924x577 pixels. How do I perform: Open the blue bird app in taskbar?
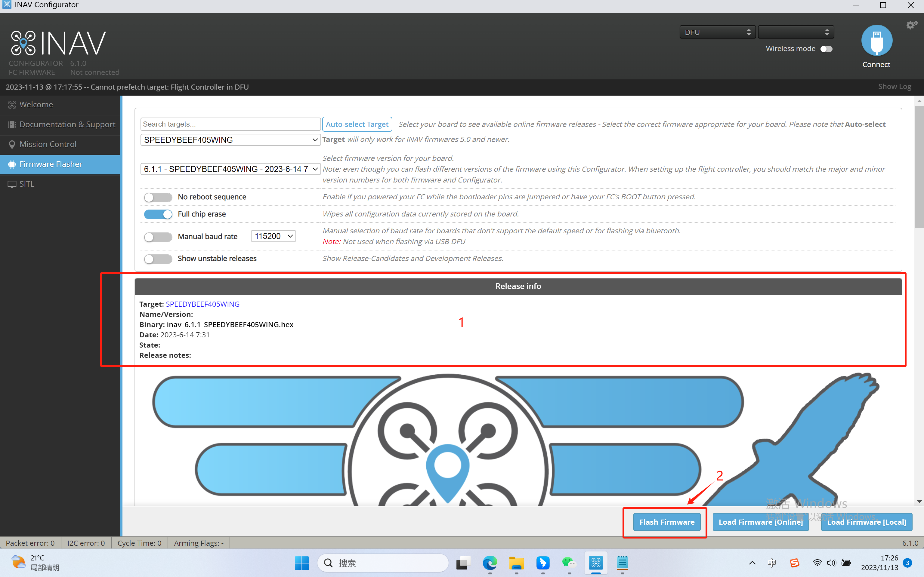click(542, 563)
